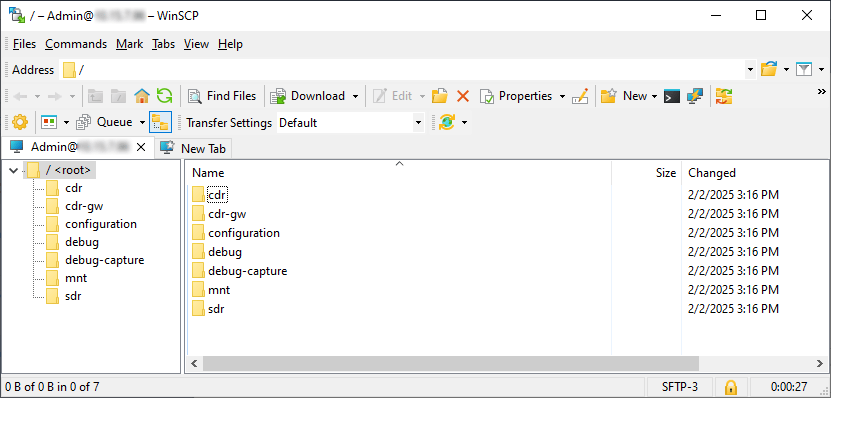The width and height of the screenshot is (858, 438).
Task: Click the Download button
Action: tap(308, 96)
